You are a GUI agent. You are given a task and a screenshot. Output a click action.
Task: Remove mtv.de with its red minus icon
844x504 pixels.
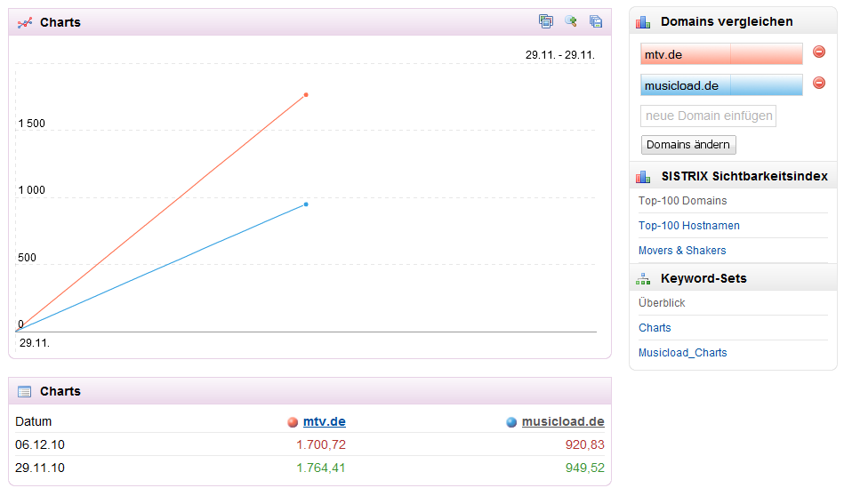819,52
